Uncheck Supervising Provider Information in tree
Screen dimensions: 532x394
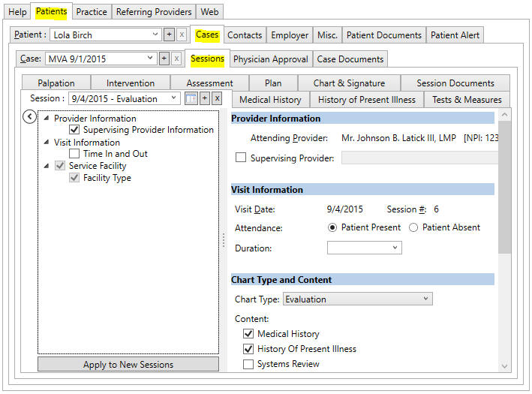pyautogui.click(x=74, y=130)
